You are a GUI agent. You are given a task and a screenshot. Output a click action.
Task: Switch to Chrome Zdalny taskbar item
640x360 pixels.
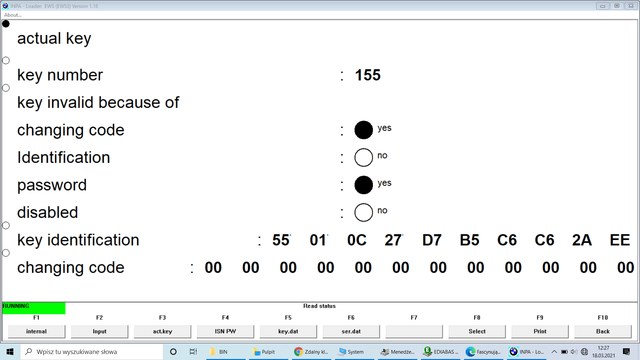pyautogui.click(x=311, y=351)
